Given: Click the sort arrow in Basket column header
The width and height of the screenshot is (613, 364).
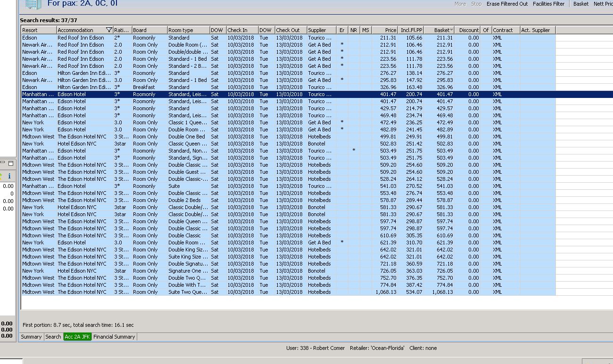Looking at the screenshot, I should [x=452, y=30].
